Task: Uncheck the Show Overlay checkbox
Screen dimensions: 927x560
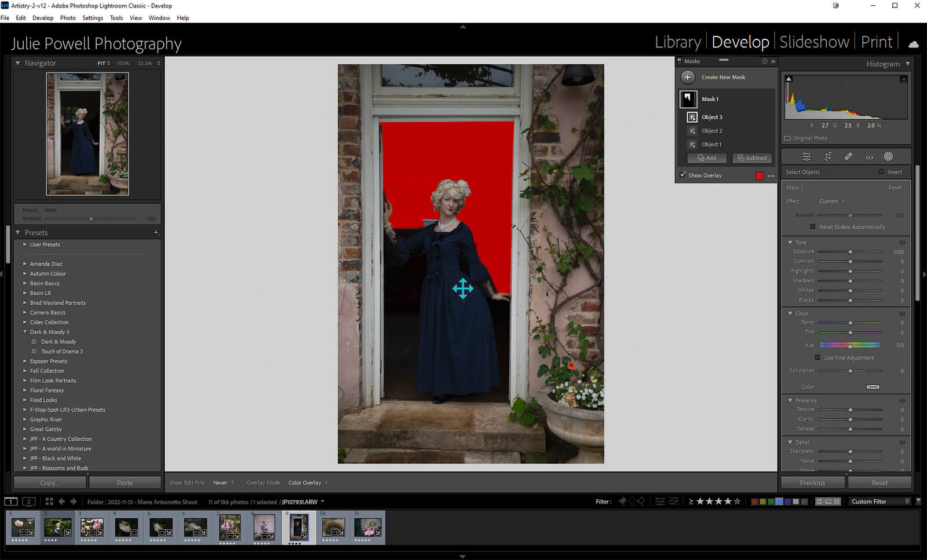Action: (x=683, y=175)
